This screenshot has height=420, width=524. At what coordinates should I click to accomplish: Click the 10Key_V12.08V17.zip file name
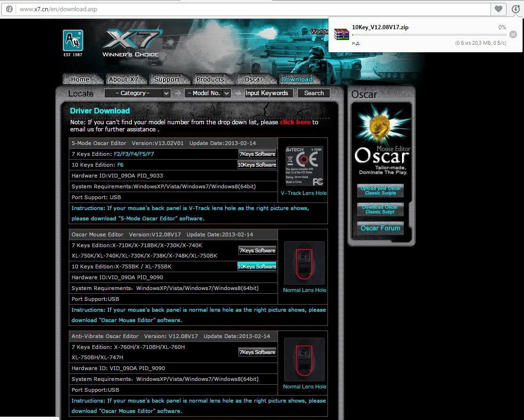point(380,27)
